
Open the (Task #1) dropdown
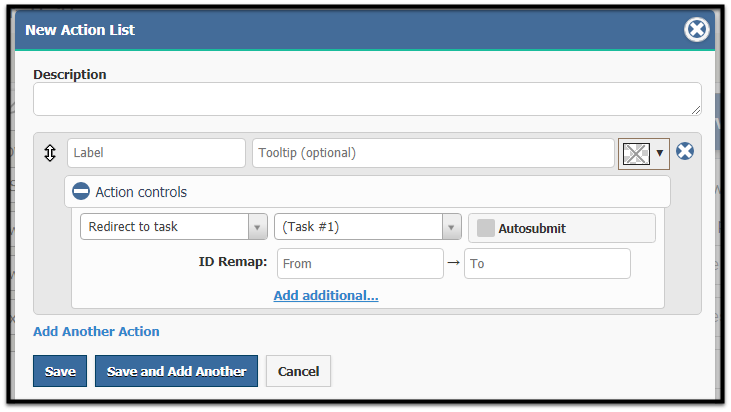coord(368,227)
